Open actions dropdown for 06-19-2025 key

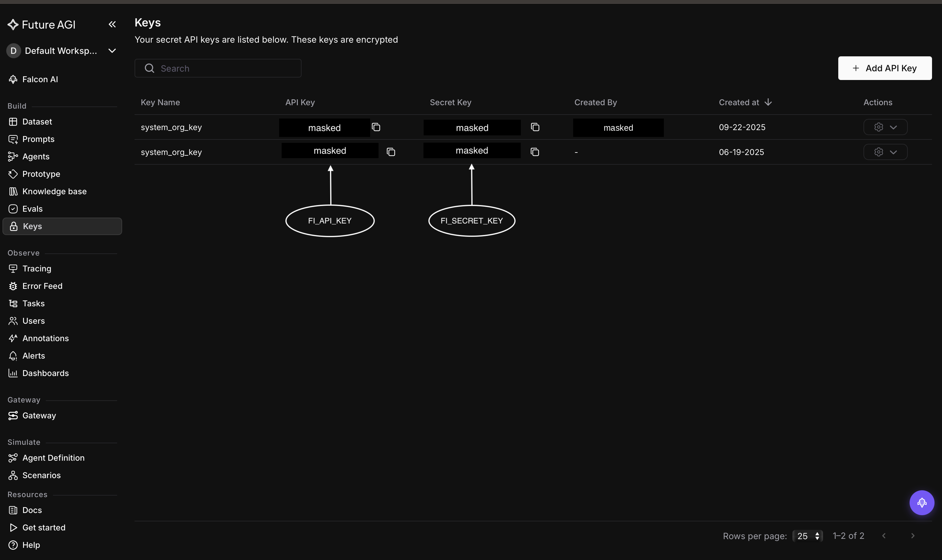tap(885, 152)
